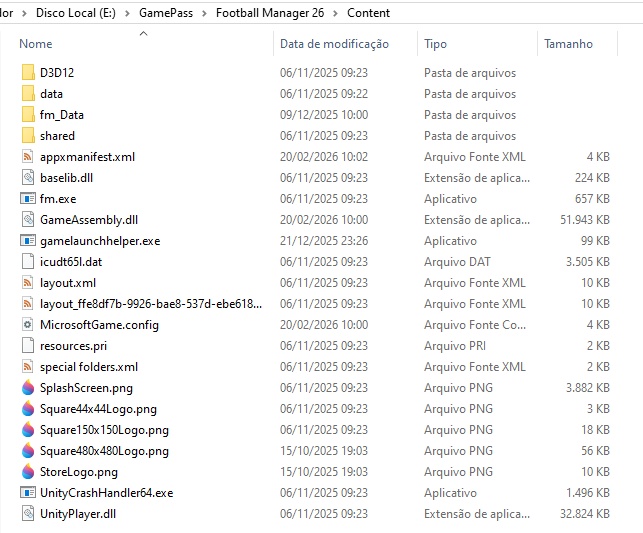Image resolution: width=643 pixels, height=533 pixels.
Task: Click type Arquivo Fonte Co... of MicrosoftGame.config
Action: (x=475, y=325)
